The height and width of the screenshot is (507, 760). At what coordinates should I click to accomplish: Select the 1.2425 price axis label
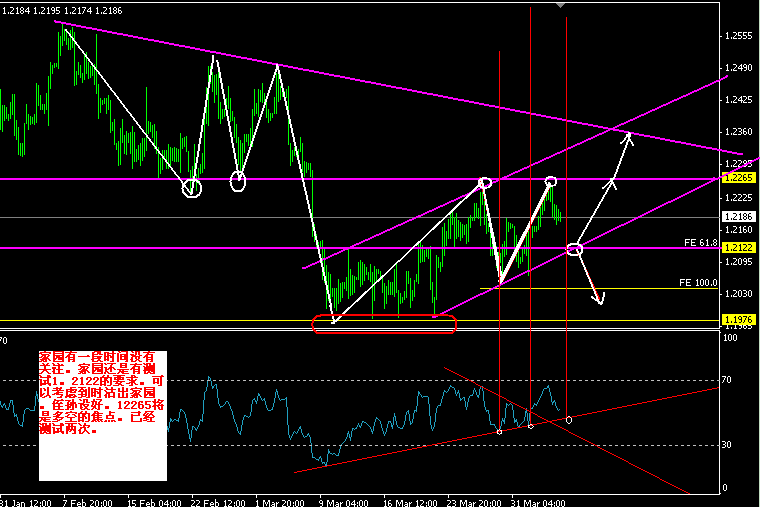click(739, 100)
